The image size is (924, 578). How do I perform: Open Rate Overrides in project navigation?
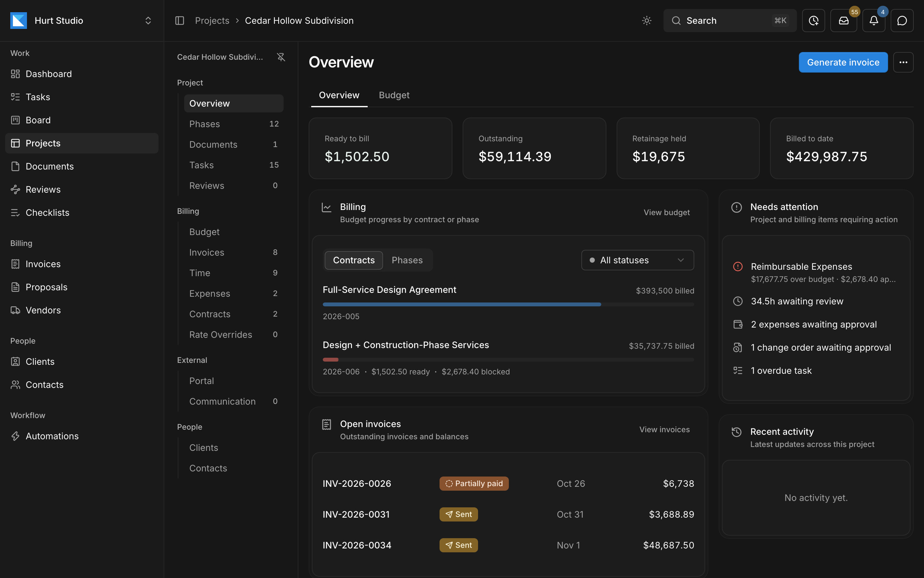[x=234, y=335]
